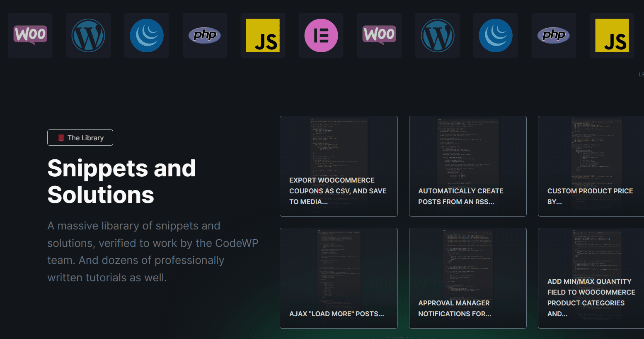Click the JS logo just left of Elementor
644x339 pixels.
coord(263,35)
